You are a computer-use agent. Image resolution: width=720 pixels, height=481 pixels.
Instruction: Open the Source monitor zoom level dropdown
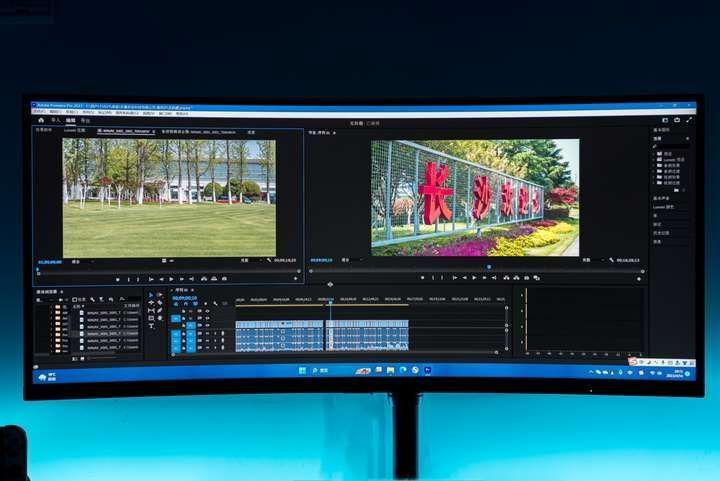coord(83,262)
